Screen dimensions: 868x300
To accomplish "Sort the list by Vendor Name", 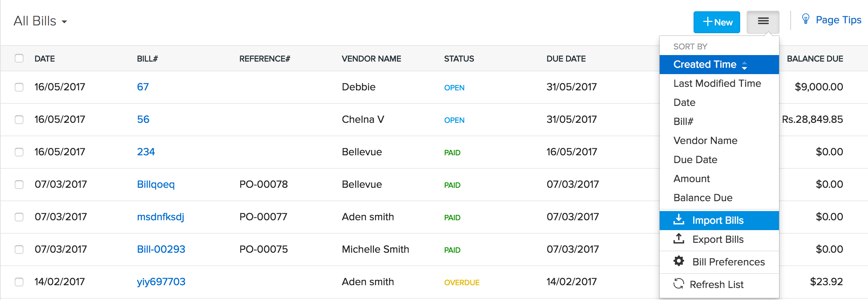I will [x=705, y=140].
